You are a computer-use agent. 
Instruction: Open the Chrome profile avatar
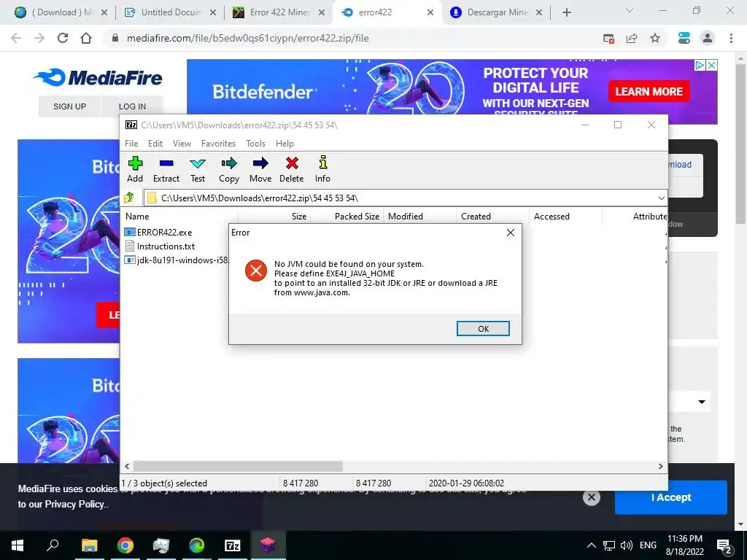(x=708, y=38)
